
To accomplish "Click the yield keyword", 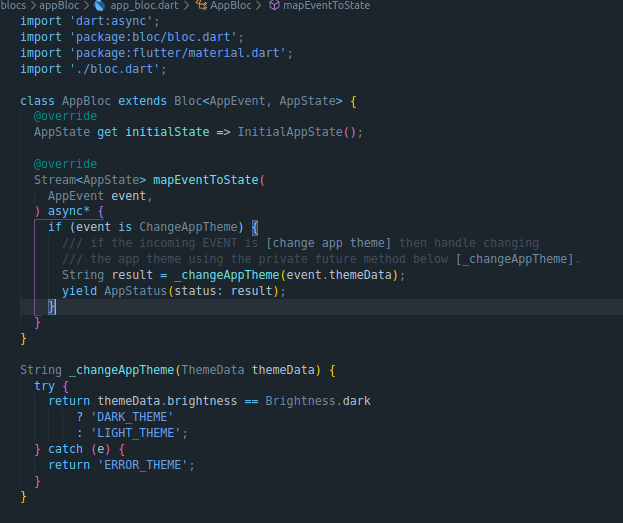I will (x=79, y=291).
